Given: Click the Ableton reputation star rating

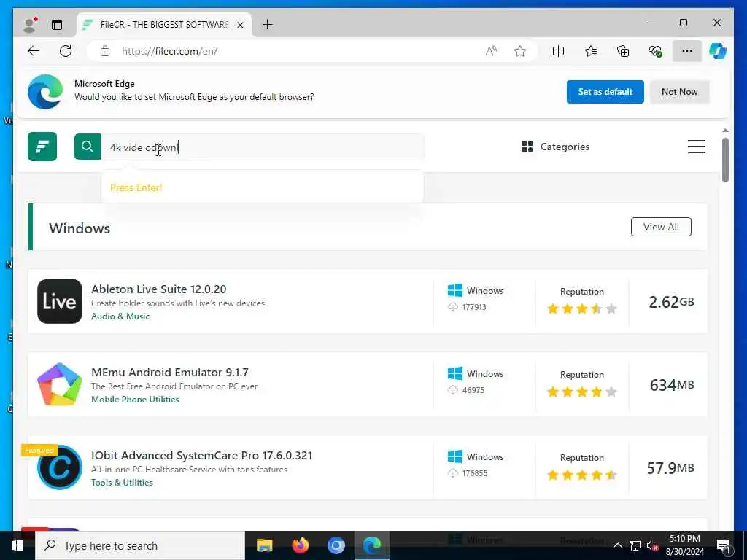Looking at the screenshot, I should pos(582,309).
